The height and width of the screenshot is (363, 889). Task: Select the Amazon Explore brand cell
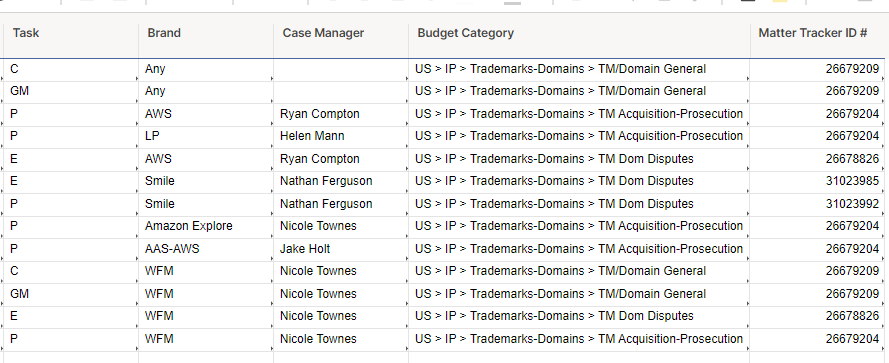[206, 226]
